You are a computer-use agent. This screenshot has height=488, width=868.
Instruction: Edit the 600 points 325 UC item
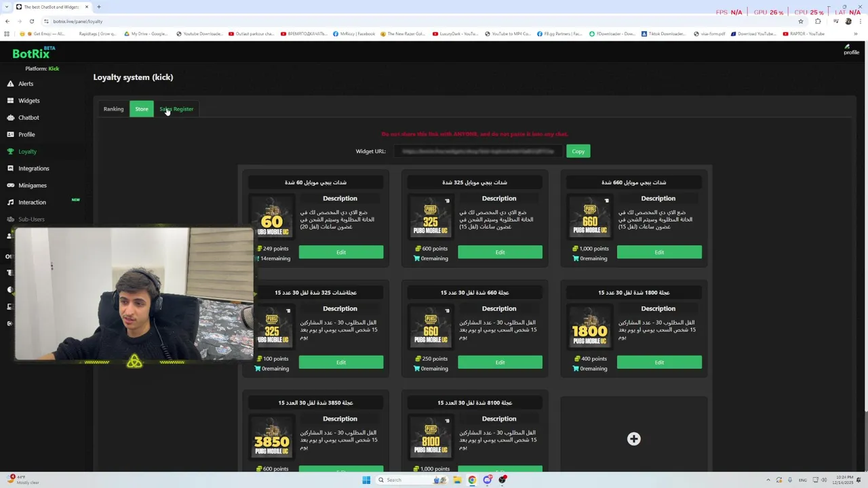coord(500,252)
